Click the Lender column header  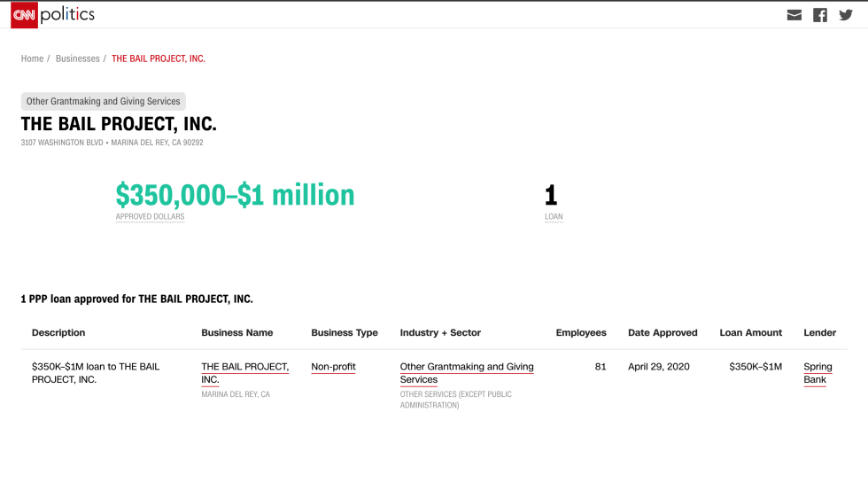pyautogui.click(x=820, y=333)
